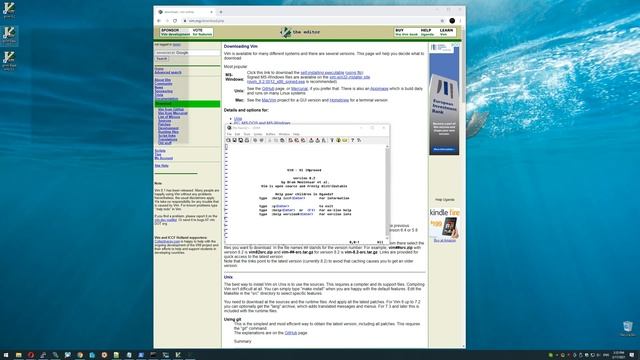This screenshot has height=360, width=640.
Task: Click the Vim site search input field
Action: click(x=187, y=53)
